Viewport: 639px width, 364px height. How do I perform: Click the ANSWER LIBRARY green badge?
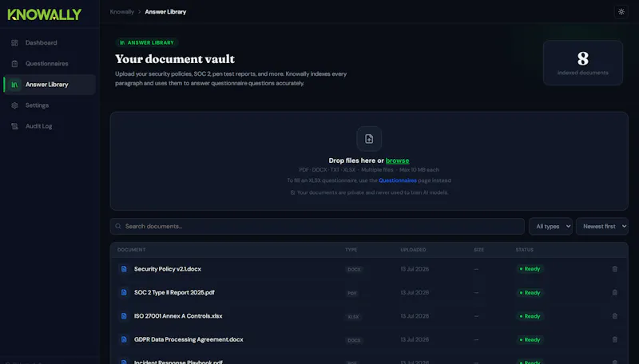click(x=147, y=42)
